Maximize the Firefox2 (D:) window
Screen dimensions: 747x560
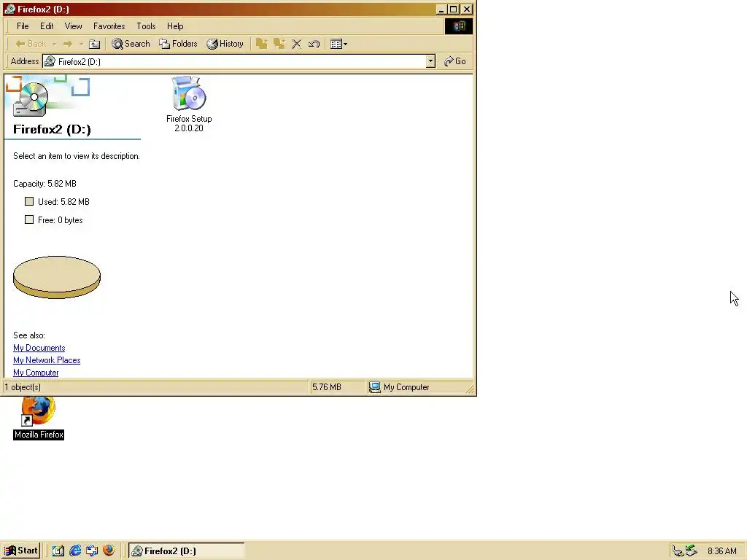point(454,9)
